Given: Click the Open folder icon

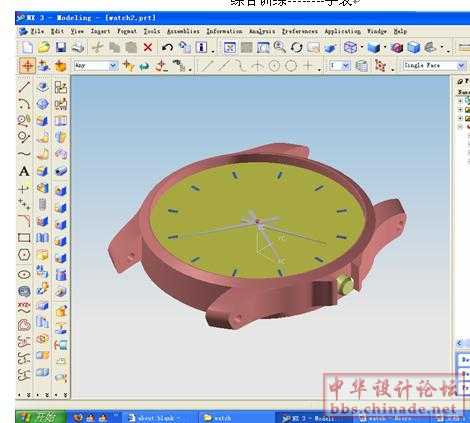Looking at the screenshot, I should [x=44, y=47].
